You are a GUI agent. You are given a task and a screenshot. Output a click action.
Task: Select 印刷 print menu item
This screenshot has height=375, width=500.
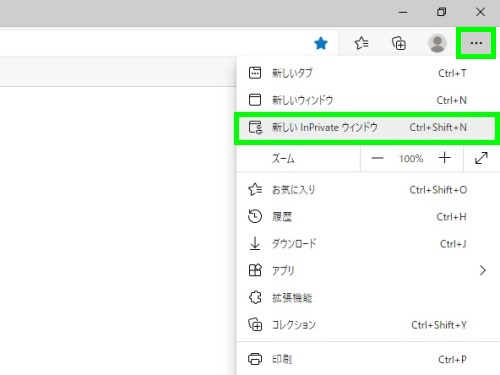click(x=368, y=359)
